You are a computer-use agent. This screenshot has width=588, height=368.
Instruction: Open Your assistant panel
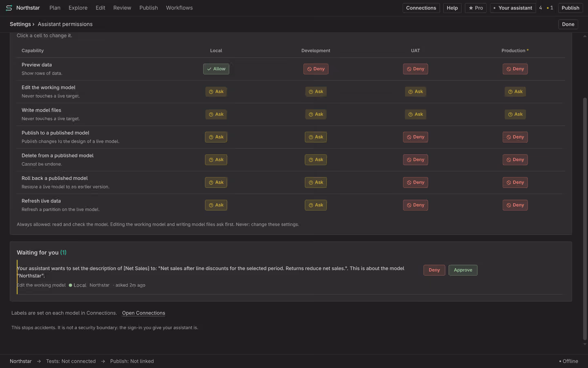[x=513, y=8]
